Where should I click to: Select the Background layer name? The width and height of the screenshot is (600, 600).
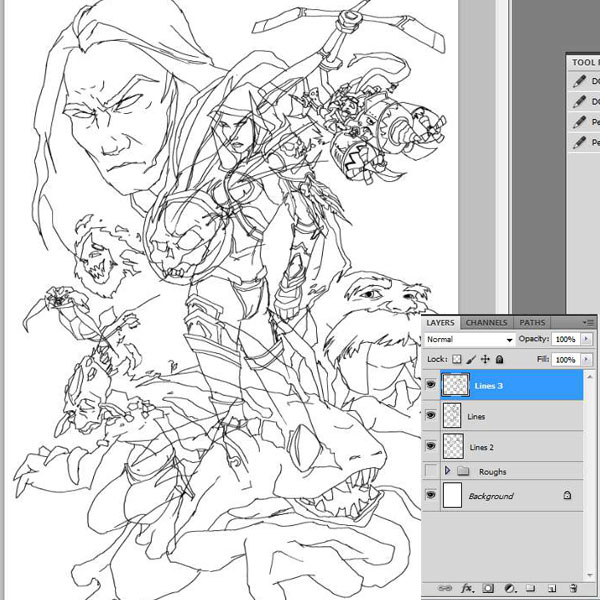(491, 496)
